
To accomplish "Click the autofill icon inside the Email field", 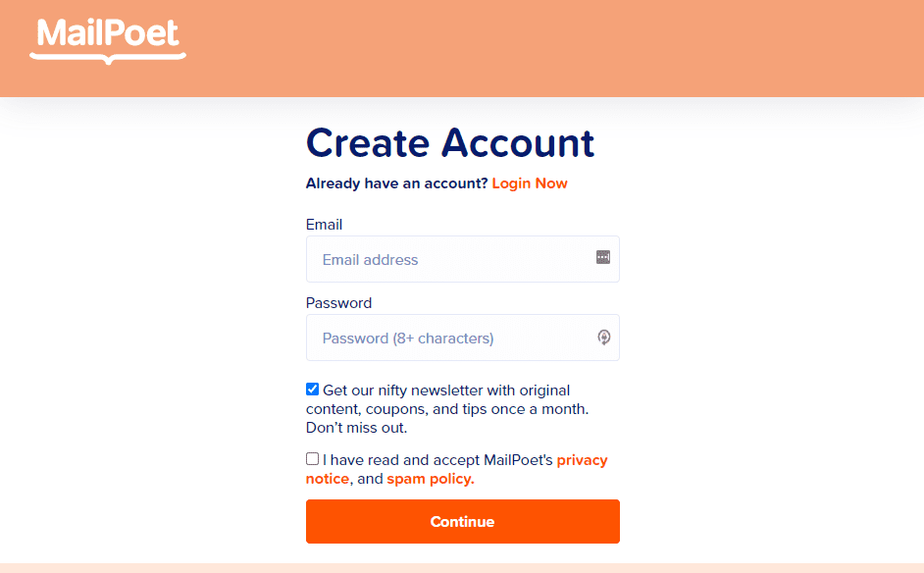I will point(602,257).
